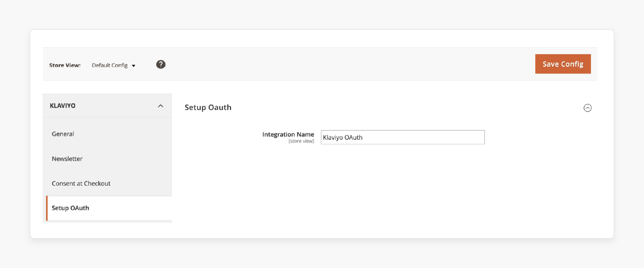
Task: Click the Save Config button
Action: point(563,64)
